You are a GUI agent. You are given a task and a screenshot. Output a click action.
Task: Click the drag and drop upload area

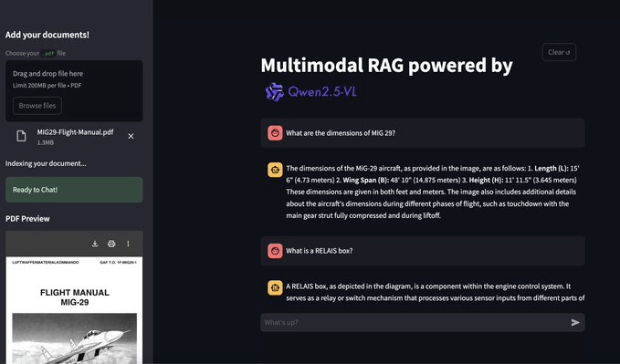74,91
